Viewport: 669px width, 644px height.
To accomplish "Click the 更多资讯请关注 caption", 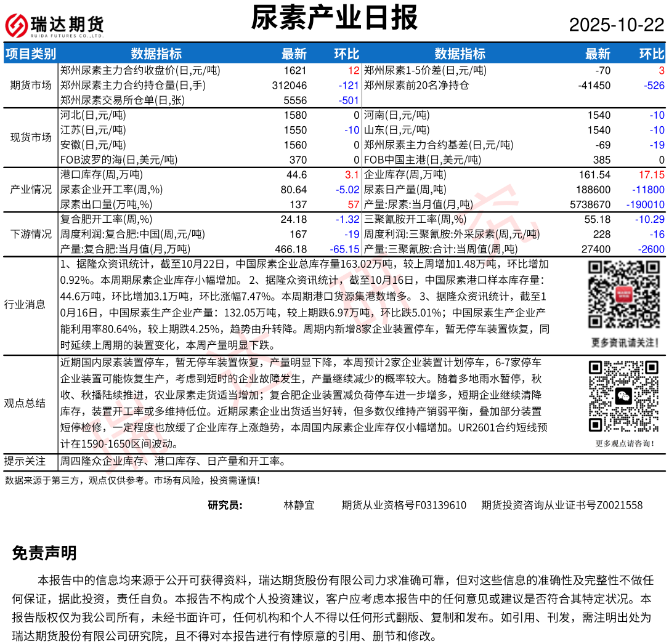I will [625, 342].
